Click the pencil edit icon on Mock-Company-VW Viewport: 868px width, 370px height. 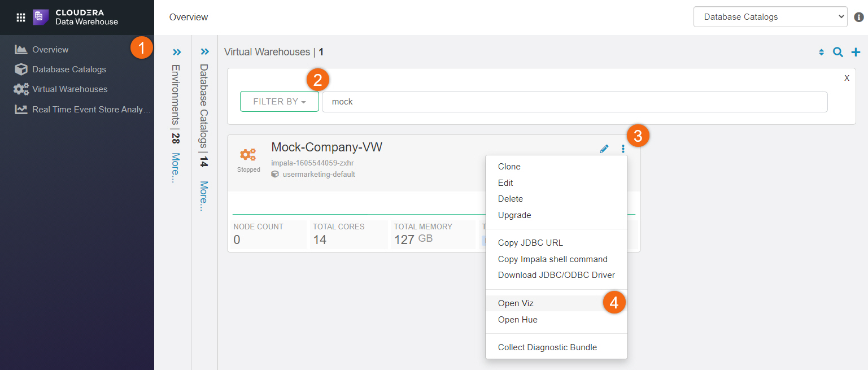[604, 149]
